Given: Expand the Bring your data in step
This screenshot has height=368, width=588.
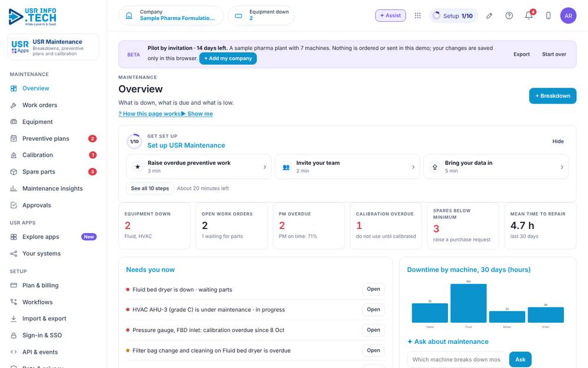Looking at the screenshot, I should coord(496,167).
